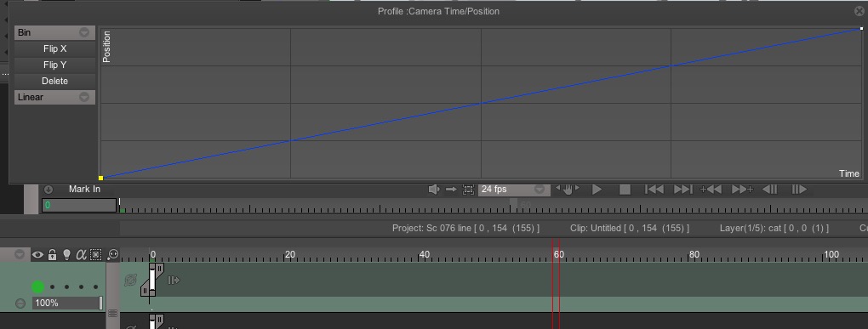
Task: Click frame 40 on the timeline ruler
Action: coord(424,254)
